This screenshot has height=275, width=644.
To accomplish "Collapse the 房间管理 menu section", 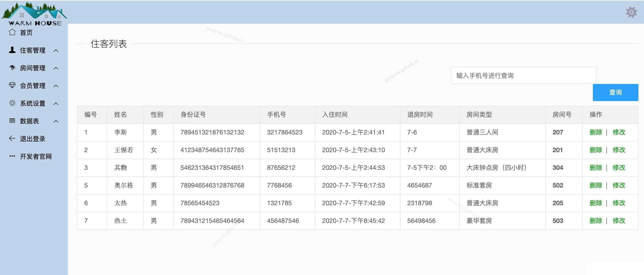I will 56,68.
